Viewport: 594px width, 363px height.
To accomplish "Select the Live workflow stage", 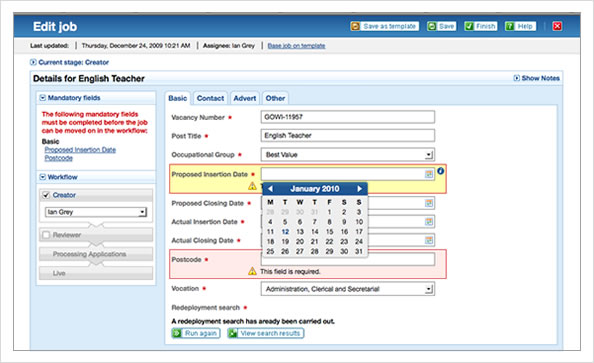I will pos(96,273).
